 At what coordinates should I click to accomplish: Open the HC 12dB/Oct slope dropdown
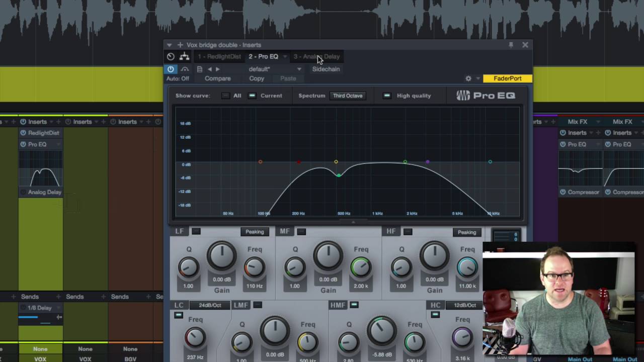[x=464, y=305]
